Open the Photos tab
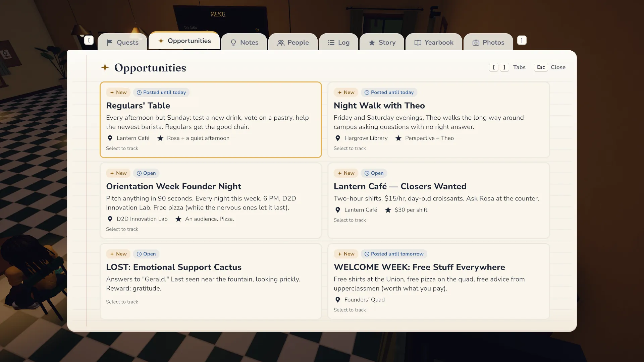The height and width of the screenshot is (362, 644). point(488,43)
